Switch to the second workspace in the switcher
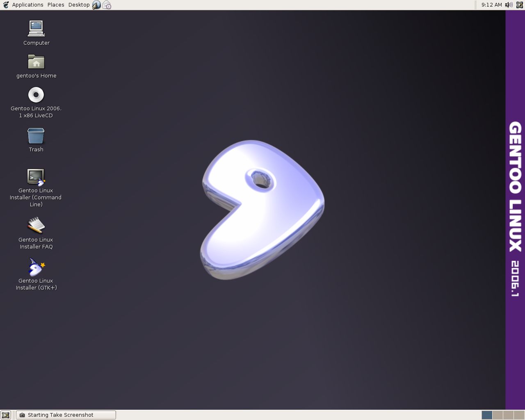 498,415
